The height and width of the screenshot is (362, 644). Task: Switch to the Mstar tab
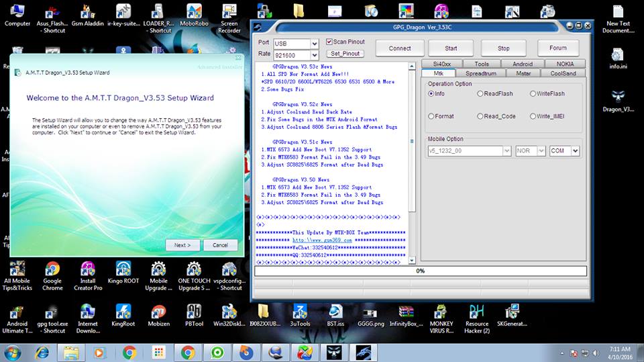tap(523, 73)
